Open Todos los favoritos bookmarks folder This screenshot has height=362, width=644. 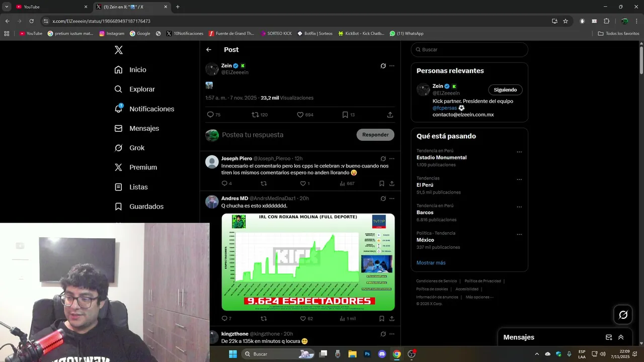point(618,34)
